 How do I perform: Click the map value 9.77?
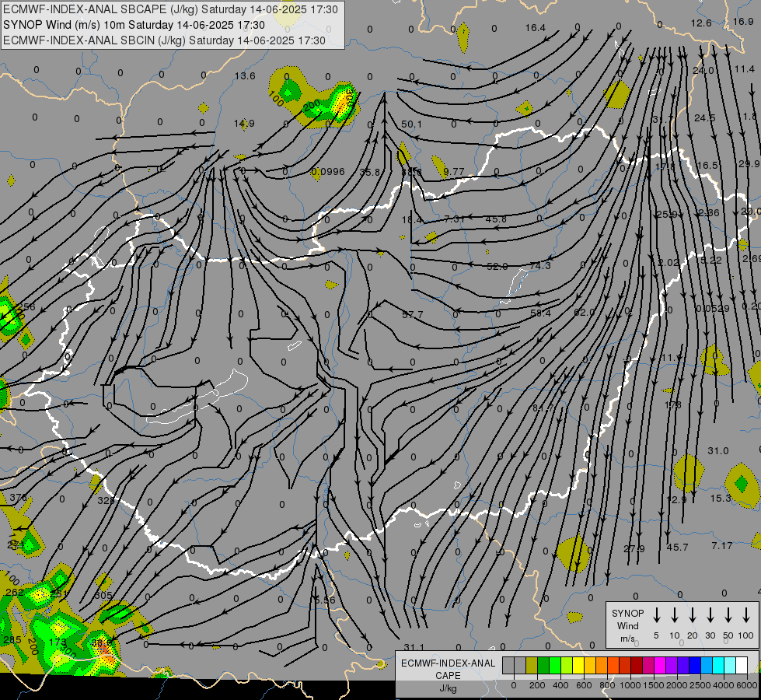(454, 171)
